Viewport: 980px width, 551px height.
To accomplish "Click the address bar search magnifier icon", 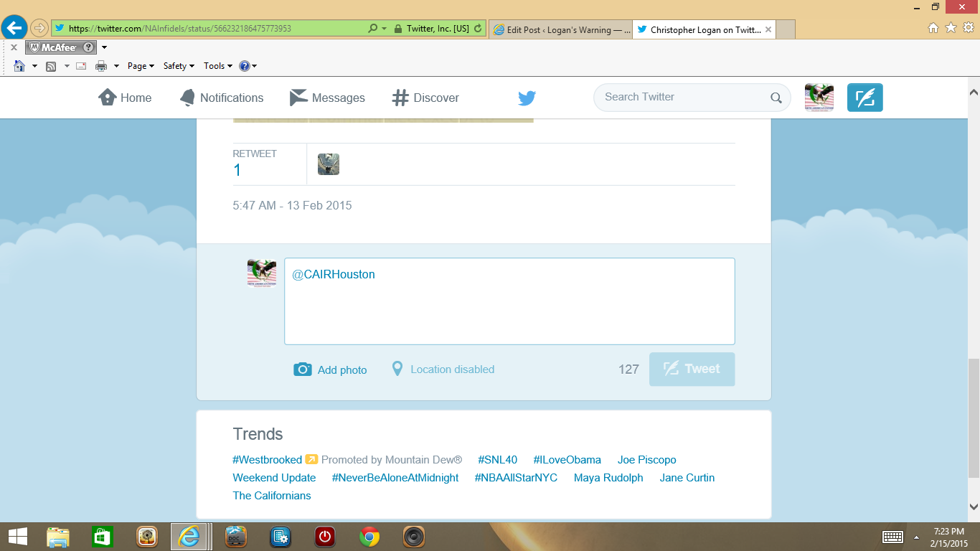I will pyautogui.click(x=372, y=29).
